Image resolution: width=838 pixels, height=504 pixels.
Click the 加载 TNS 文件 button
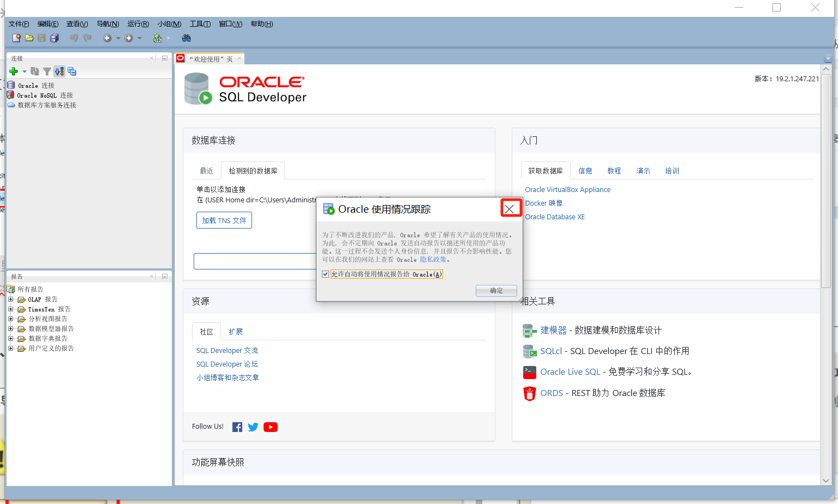(224, 220)
